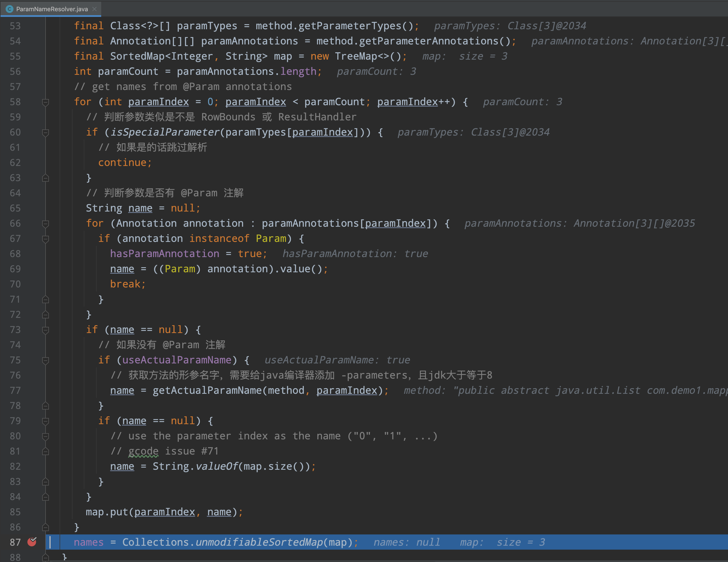Click the underlined paramIndex variable on line 58
Viewport: 728px width, 562px height.
158,102
